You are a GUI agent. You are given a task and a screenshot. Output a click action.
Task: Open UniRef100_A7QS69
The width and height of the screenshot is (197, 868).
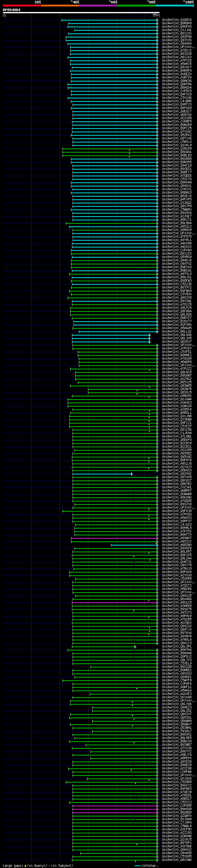pyautogui.click(x=177, y=358)
